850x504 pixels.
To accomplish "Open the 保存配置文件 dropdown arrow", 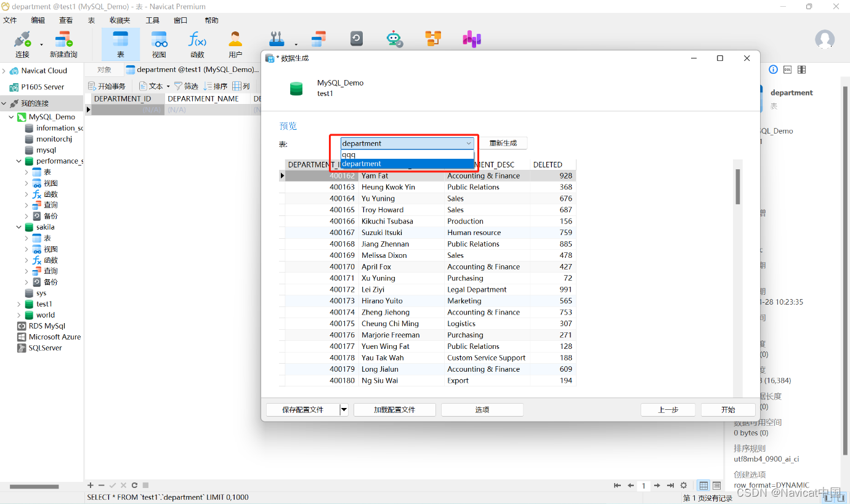I will pyautogui.click(x=344, y=410).
